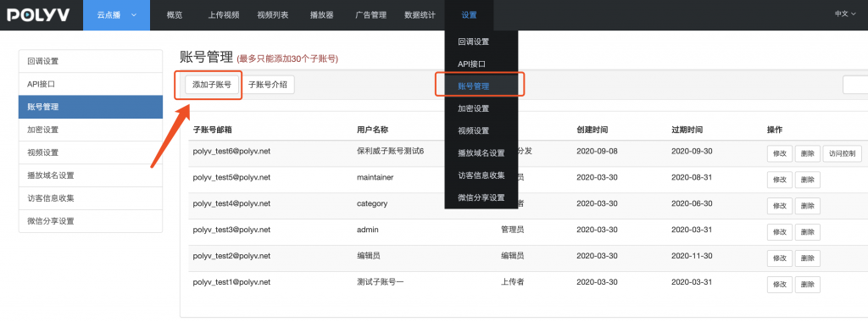Click the 子账号介绍 button
Screen dimensions: 868x322
268,86
